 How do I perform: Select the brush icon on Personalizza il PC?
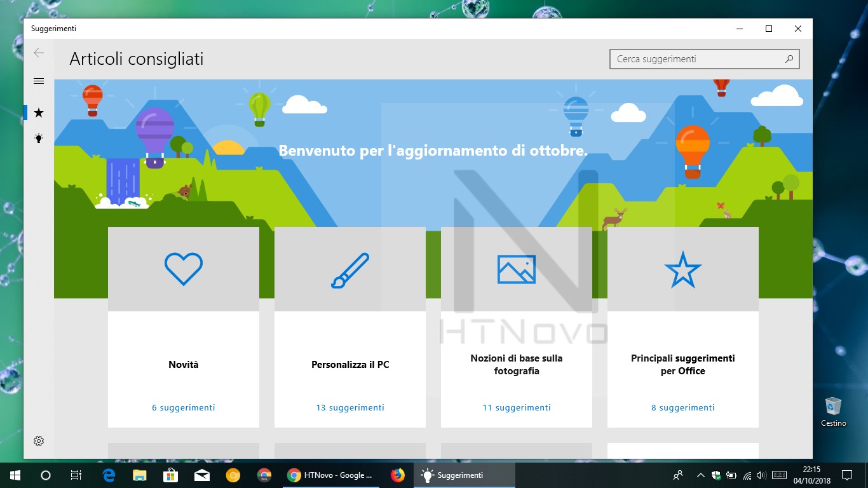(x=349, y=268)
